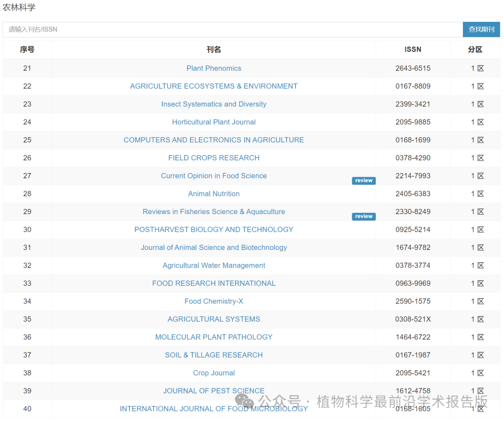The width and height of the screenshot is (504, 422).
Task: Open Journal of Animal Science and Biotechnology
Action: tap(214, 248)
